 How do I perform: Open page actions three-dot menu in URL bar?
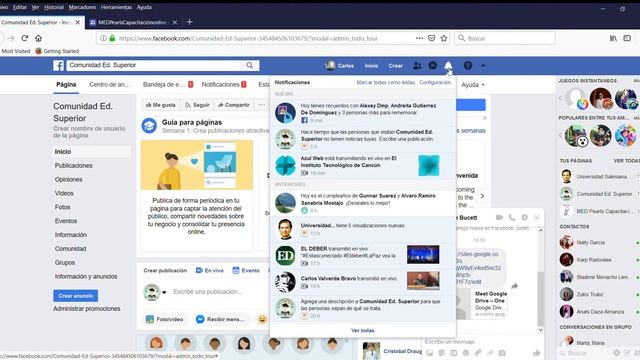click(x=419, y=38)
